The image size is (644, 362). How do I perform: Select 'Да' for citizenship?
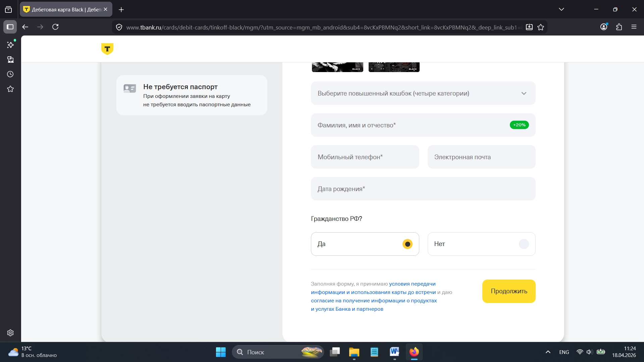tap(365, 244)
